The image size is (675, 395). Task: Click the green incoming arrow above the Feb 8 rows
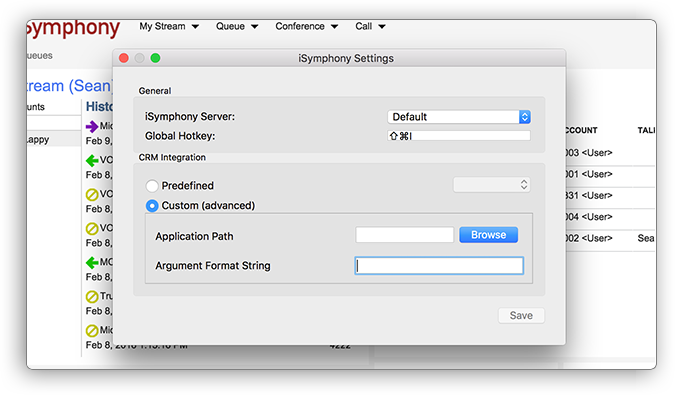92,160
